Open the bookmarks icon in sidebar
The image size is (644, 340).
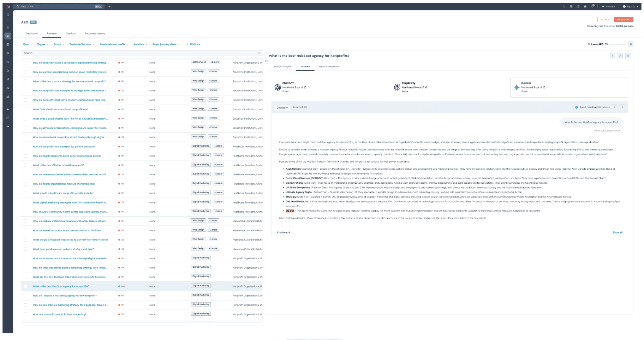coord(8,15)
